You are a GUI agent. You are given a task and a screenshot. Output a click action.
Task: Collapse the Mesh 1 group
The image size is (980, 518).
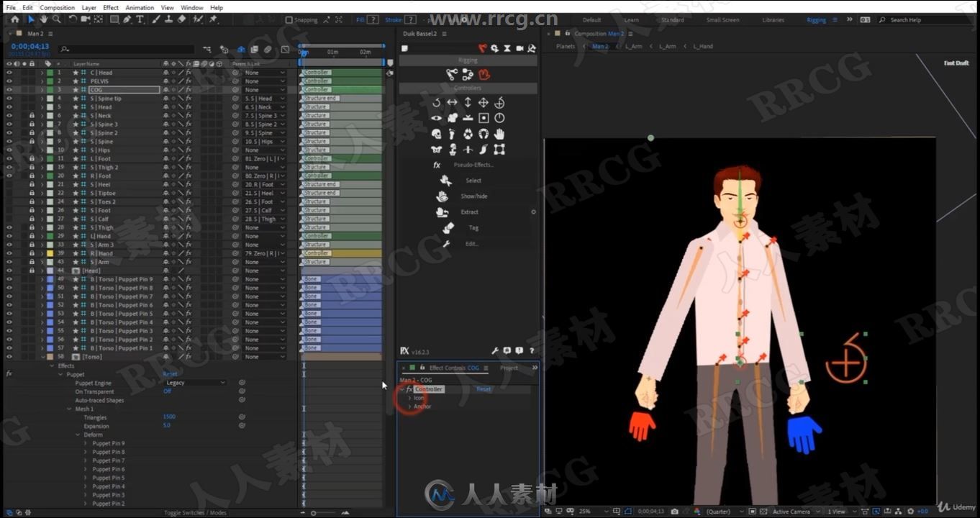tap(70, 409)
